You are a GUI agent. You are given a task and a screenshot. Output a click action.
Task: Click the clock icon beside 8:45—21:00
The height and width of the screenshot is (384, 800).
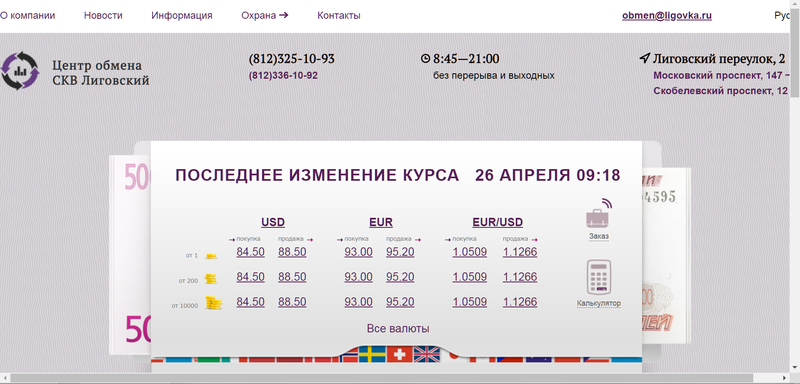point(426,59)
